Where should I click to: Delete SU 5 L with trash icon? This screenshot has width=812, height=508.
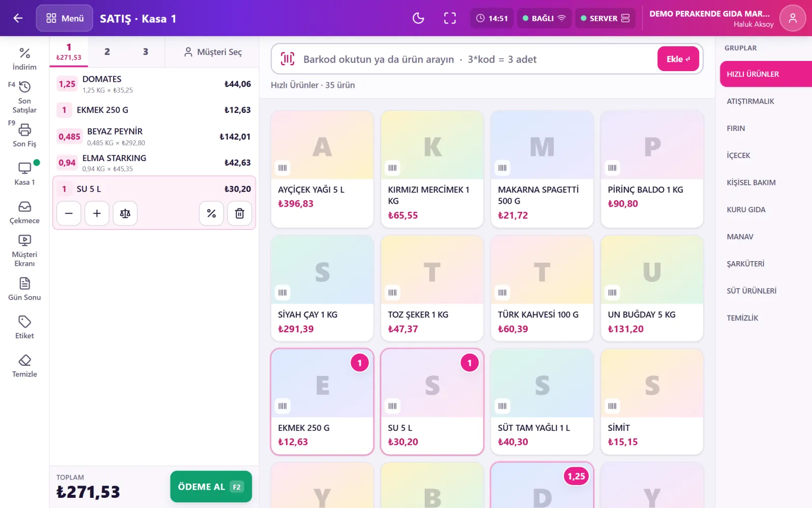pyautogui.click(x=240, y=213)
